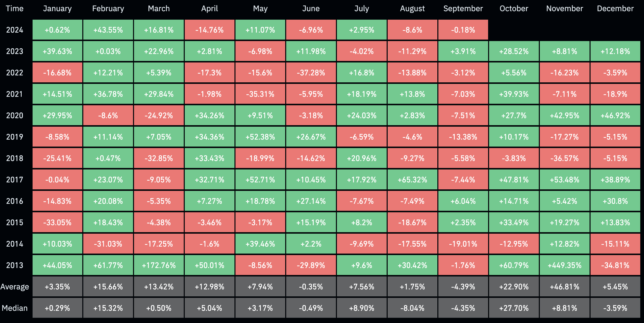
Task: Click the September median value -4.35%
Action: (463, 308)
